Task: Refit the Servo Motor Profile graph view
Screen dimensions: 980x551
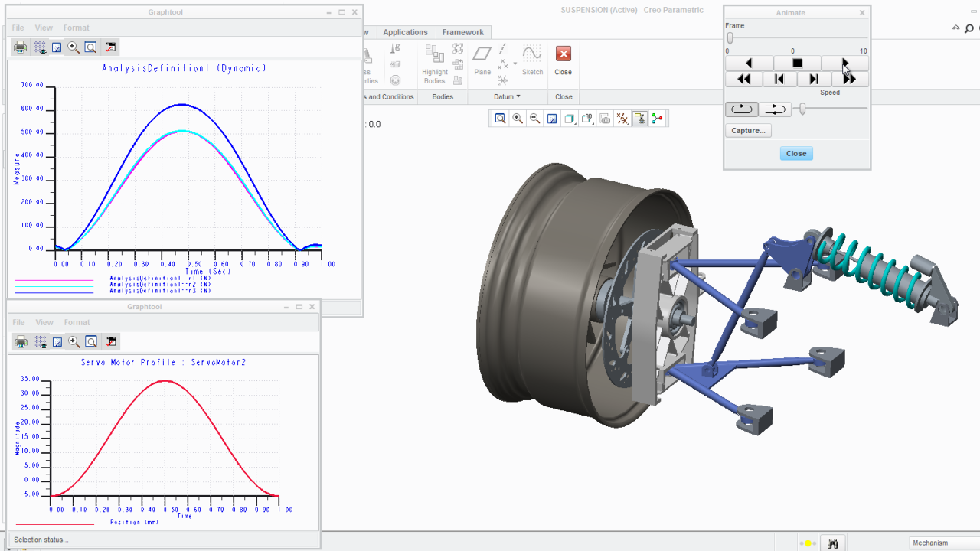Action: click(91, 342)
